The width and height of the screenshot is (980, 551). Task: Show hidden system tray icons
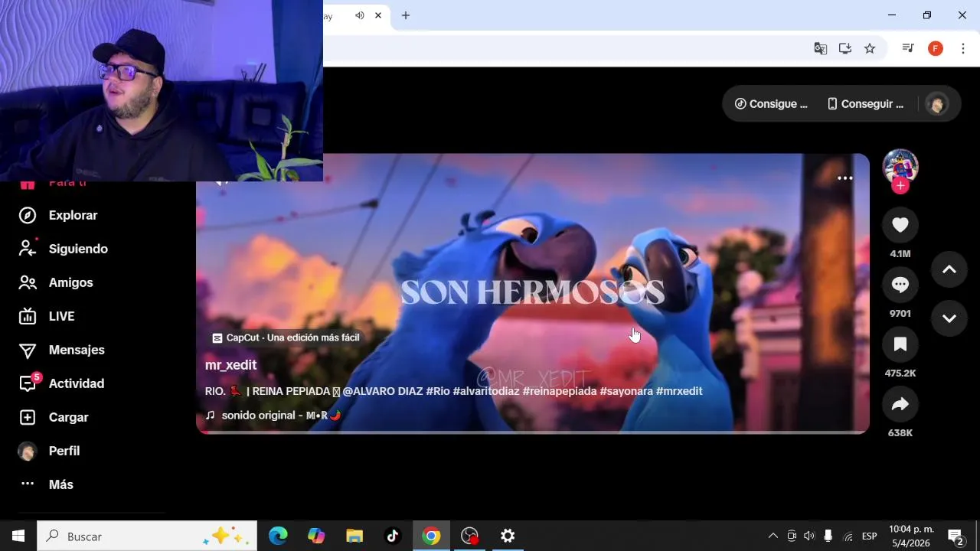click(x=773, y=536)
